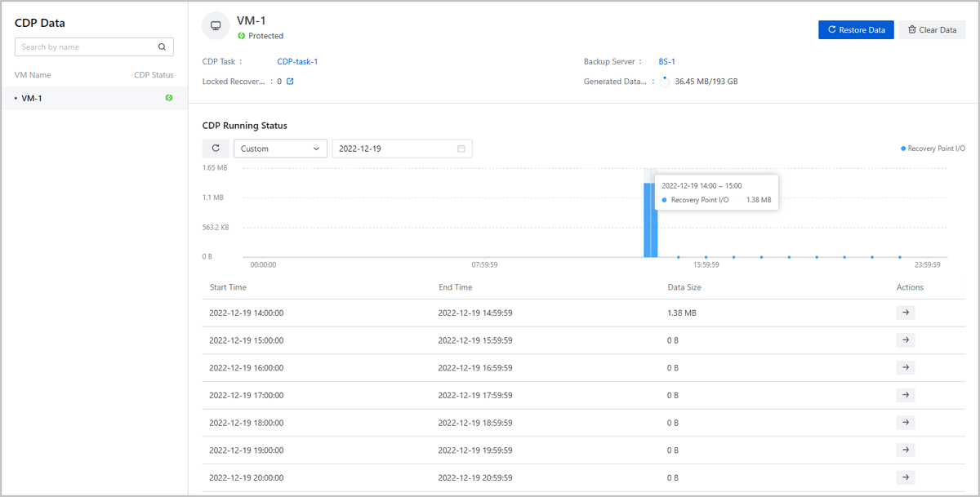This screenshot has width=980, height=497.
Task: Click the VM-1 monitor icon in header
Action: pos(216,26)
